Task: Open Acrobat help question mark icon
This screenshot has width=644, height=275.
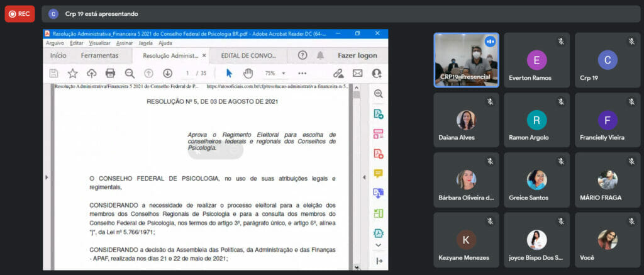Action: click(x=303, y=55)
